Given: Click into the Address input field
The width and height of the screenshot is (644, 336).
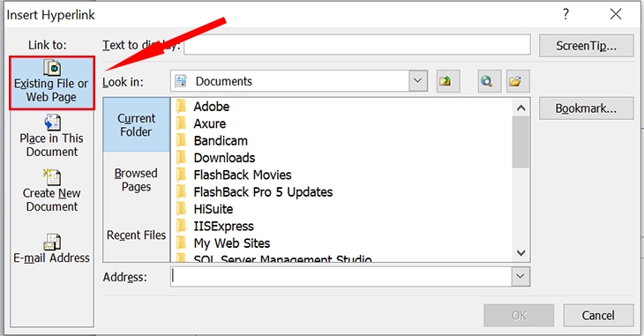Looking at the screenshot, I should pos(341,276).
